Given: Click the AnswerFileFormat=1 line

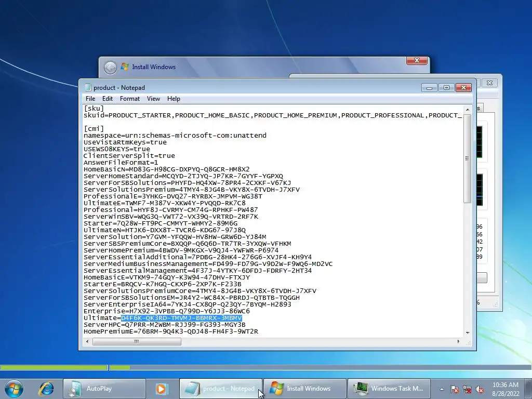Looking at the screenshot, I should tap(121, 163).
